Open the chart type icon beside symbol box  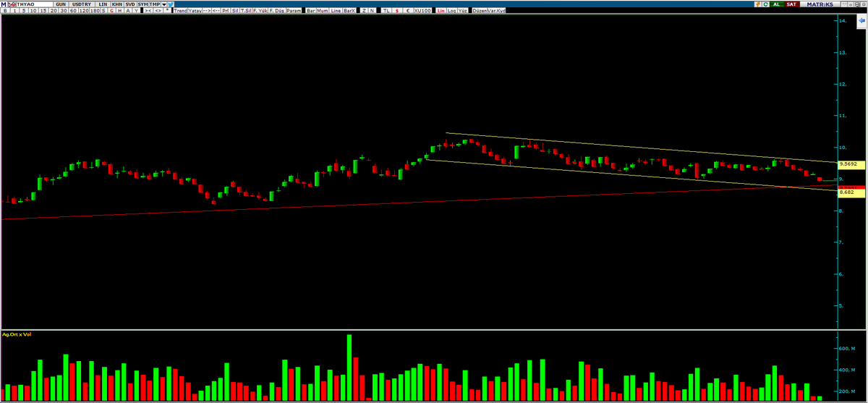(12, 4)
